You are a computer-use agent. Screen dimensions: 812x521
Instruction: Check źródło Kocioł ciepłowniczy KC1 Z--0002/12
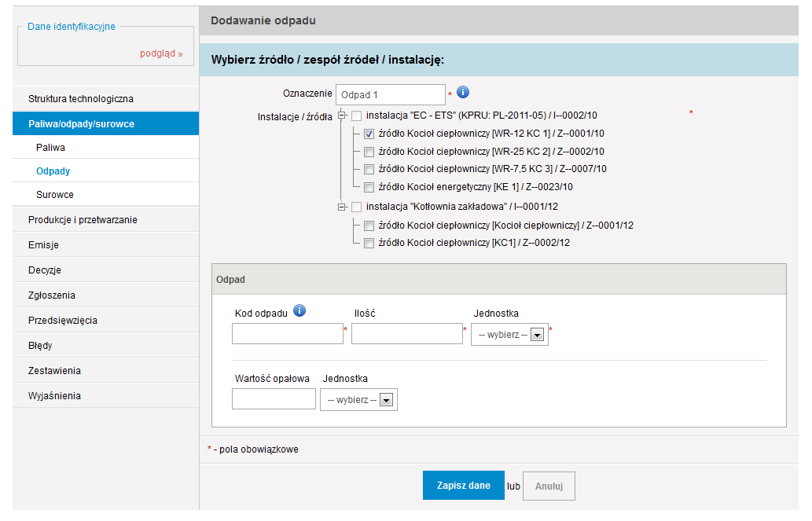point(369,244)
